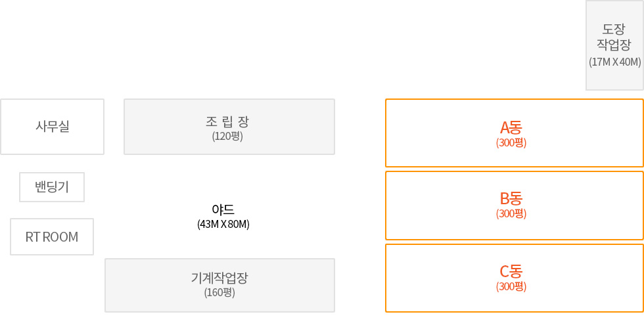Click the 기계작업장 title text

[x=219, y=278]
